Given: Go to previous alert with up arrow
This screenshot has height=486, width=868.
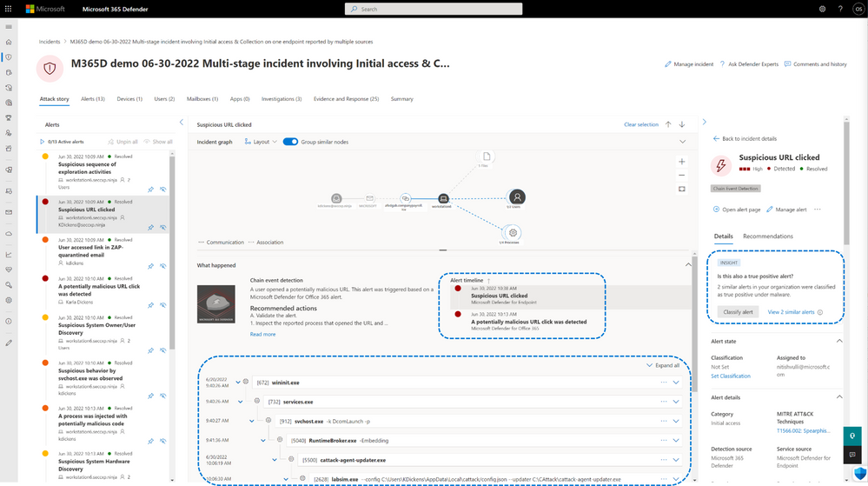Looking at the screenshot, I should click(x=668, y=124).
